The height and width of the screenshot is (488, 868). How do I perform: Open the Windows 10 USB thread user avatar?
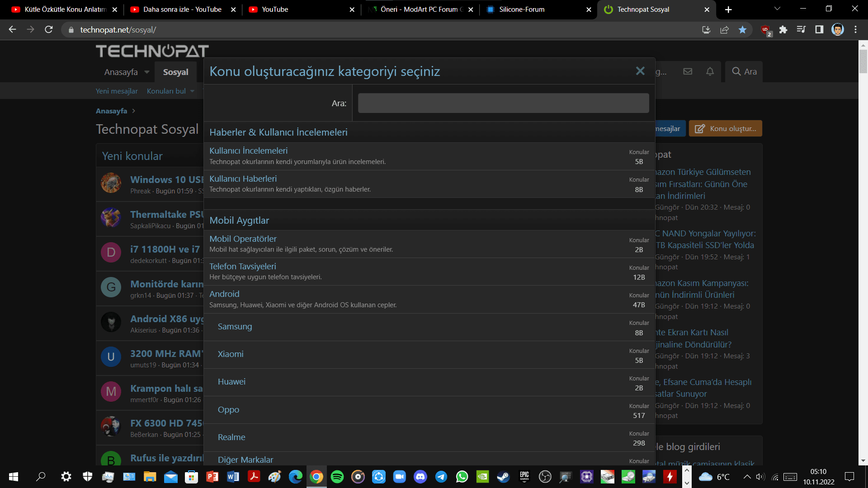111,183
